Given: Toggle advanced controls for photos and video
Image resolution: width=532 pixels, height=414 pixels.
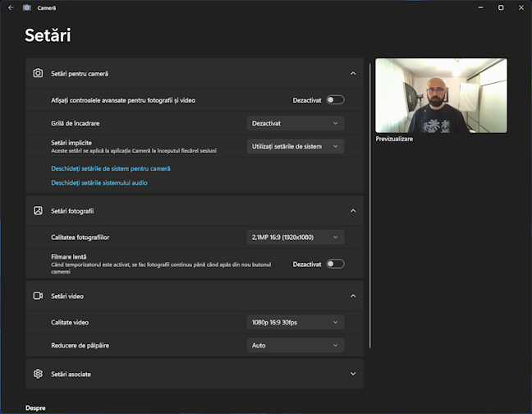Looking at the screenshot, I should coord(335,100).
